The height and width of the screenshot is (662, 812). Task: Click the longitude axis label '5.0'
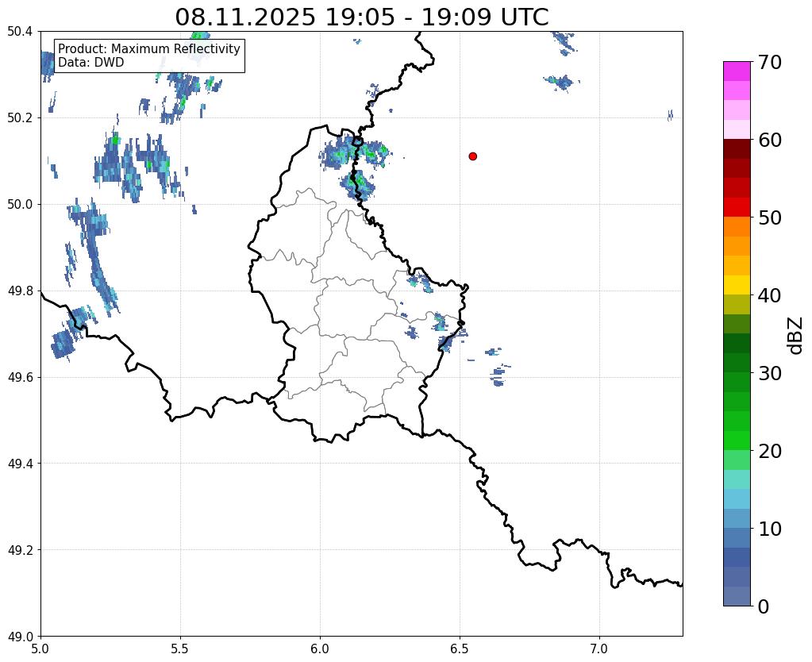pyautogui.click(x=40, y=649)
